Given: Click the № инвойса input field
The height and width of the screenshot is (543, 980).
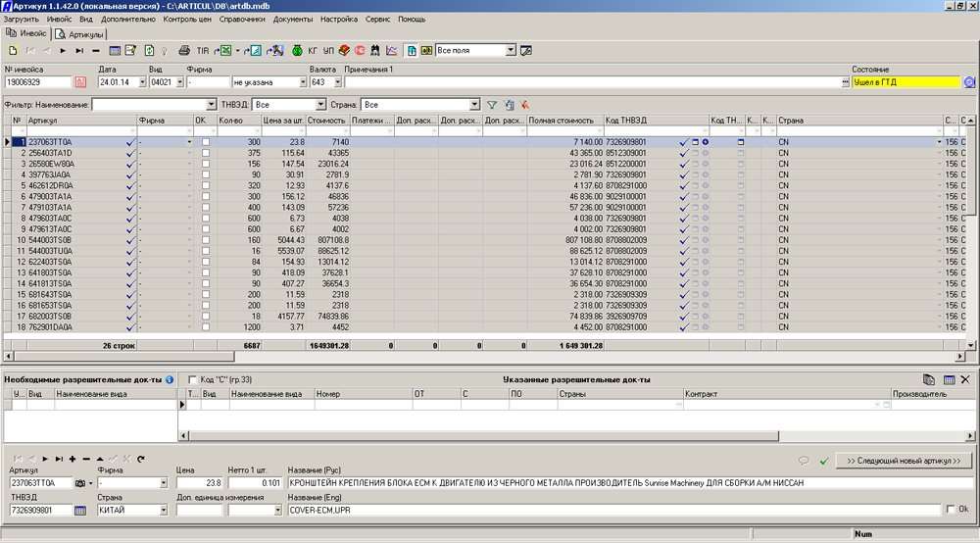Looking at the screenshot, I should (39, 82).
